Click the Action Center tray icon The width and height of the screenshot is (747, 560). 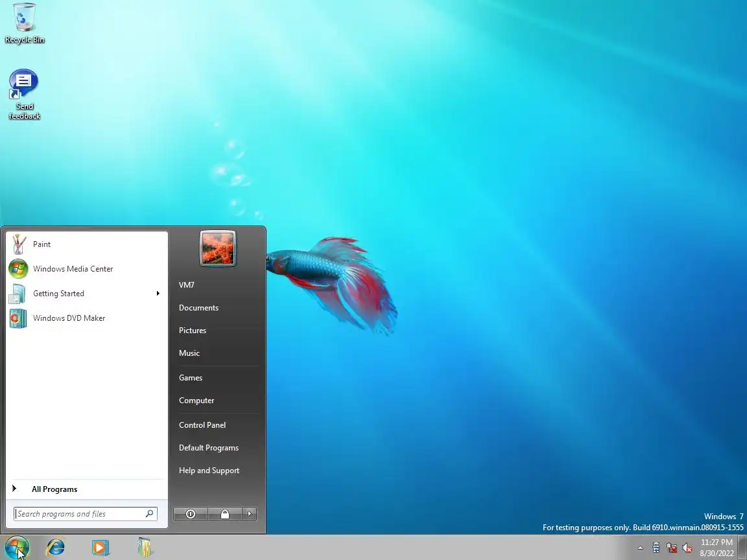tap(656, 548)
